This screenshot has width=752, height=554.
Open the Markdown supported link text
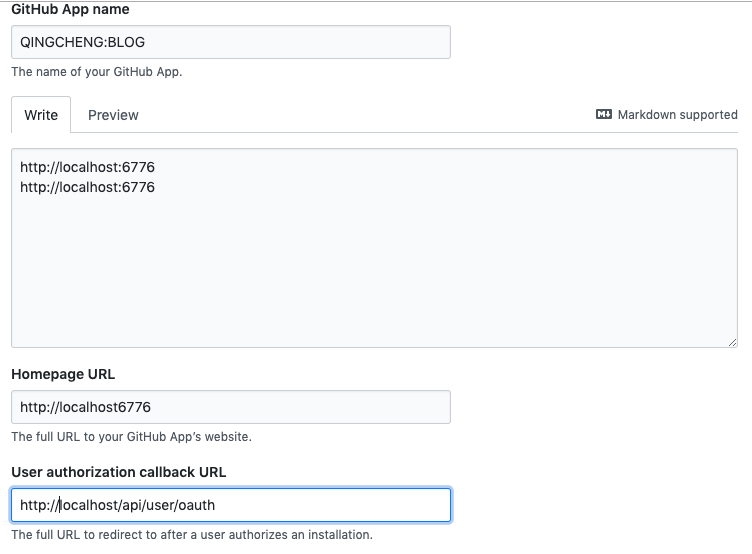(677, 115)
